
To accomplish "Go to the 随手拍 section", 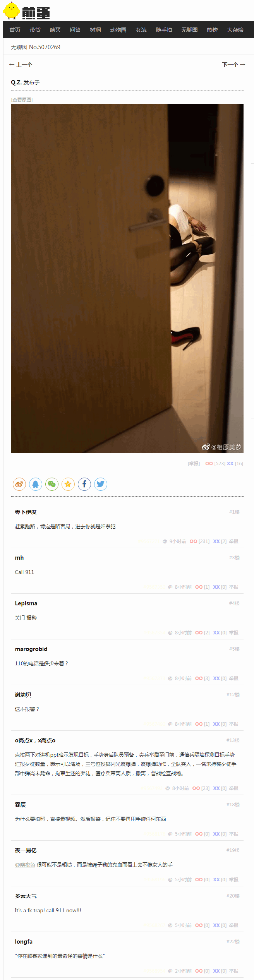I will pyautogui.click(x=164, y=30).
